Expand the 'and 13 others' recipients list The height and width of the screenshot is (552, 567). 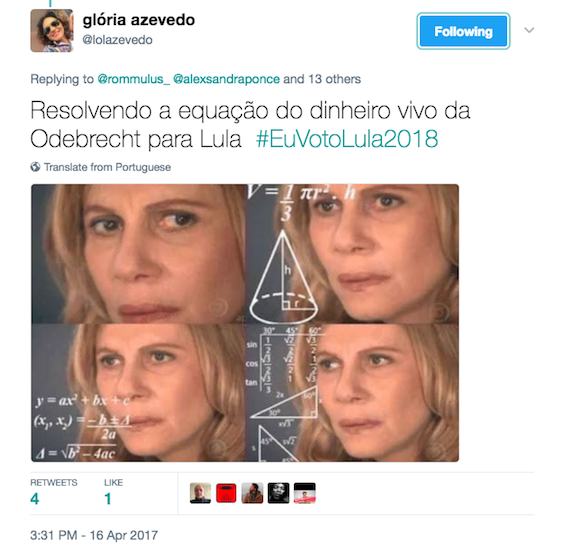point(322,79)
